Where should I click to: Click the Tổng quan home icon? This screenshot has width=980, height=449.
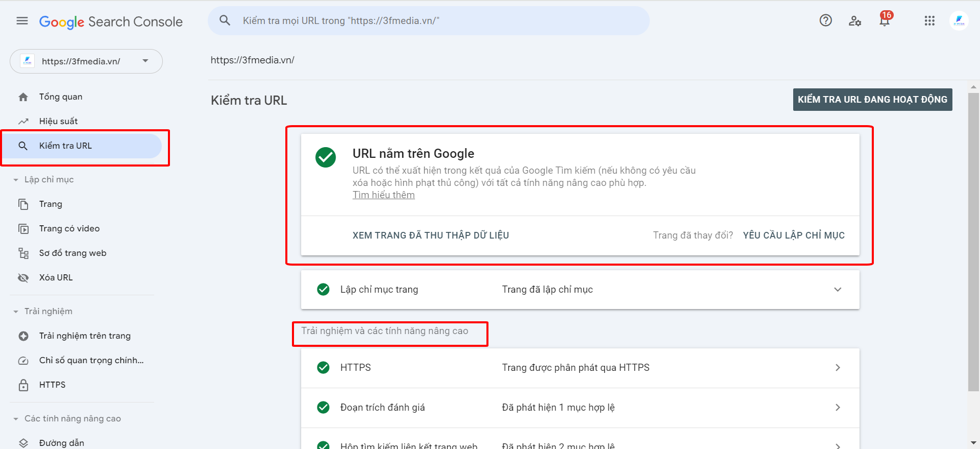23,97
